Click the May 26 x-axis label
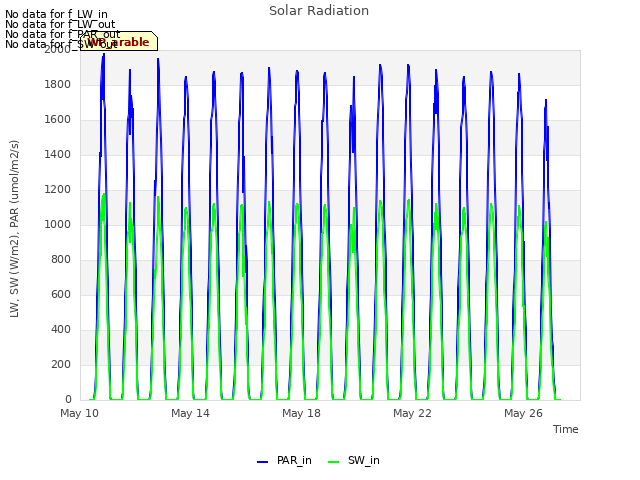 coord(523,413)
